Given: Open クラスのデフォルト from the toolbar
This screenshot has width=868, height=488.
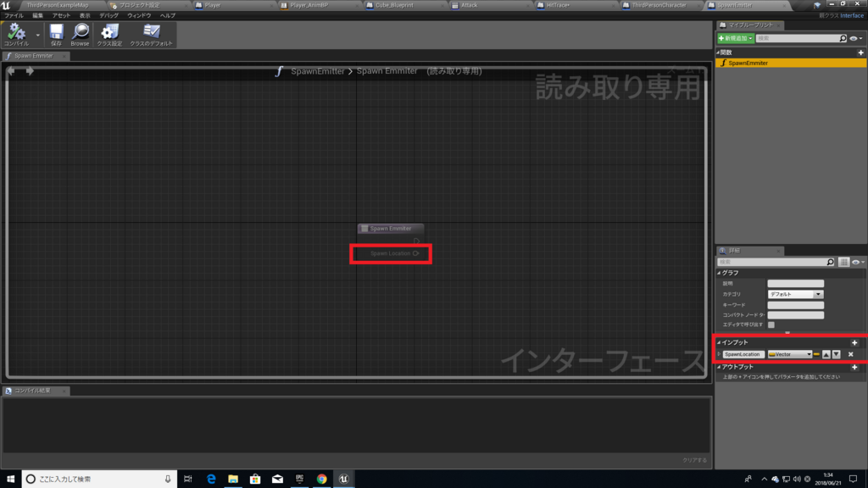Looking at the screenshot, I should pyautogui.click(x=150, y=32).
